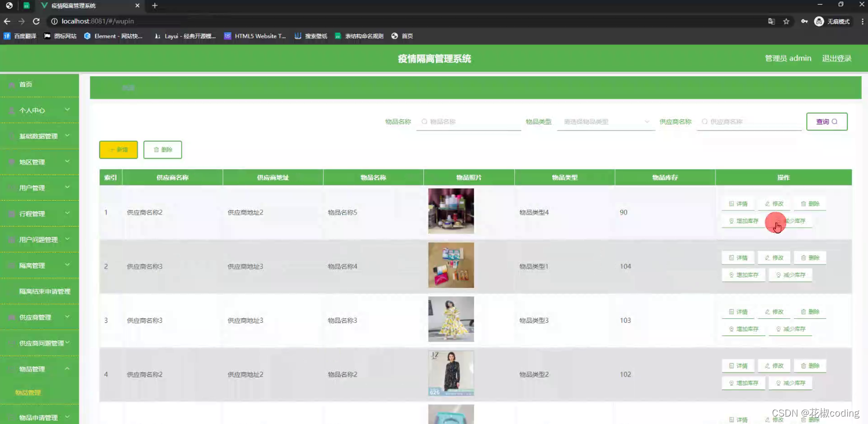Expand 个人中心 sidebar menu
Image resolution: width=868 pixels, height=424 pixels.
[x=39, y=110]
